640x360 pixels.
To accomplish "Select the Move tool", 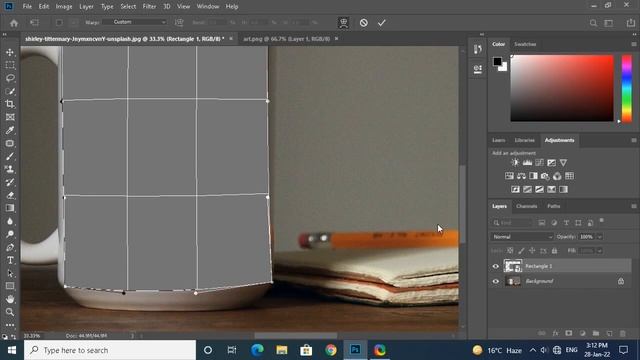I will [10, 52].
